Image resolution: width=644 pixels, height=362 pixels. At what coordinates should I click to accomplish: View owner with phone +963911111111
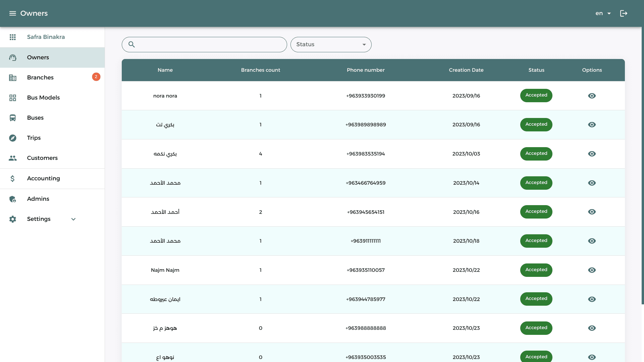click(x=592, y=241)
